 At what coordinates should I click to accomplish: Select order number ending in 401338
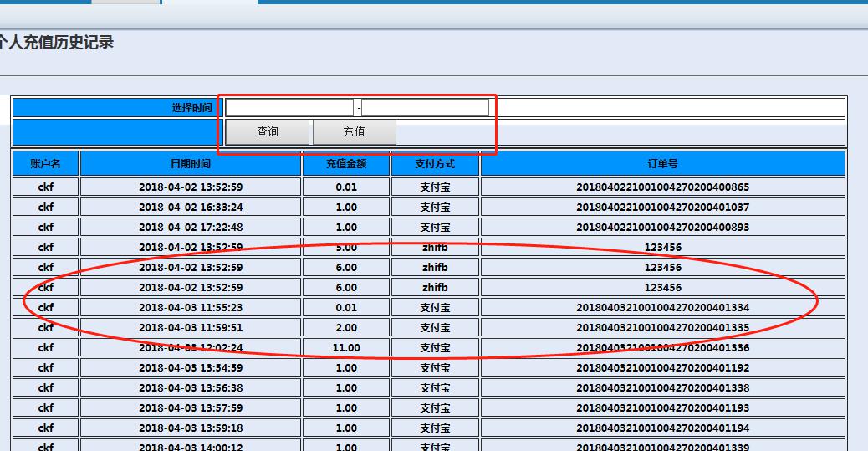pyautogui.click(x=662, y=388)
